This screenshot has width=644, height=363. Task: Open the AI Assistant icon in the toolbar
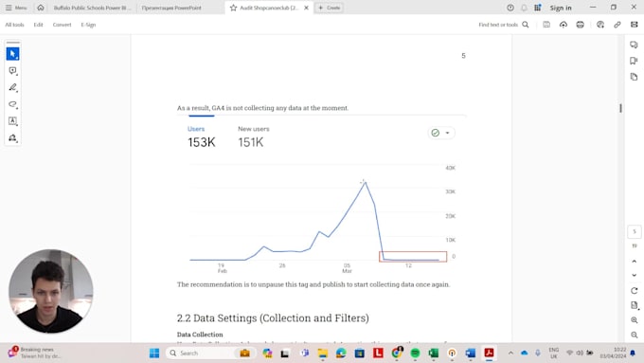click(600, 25)
